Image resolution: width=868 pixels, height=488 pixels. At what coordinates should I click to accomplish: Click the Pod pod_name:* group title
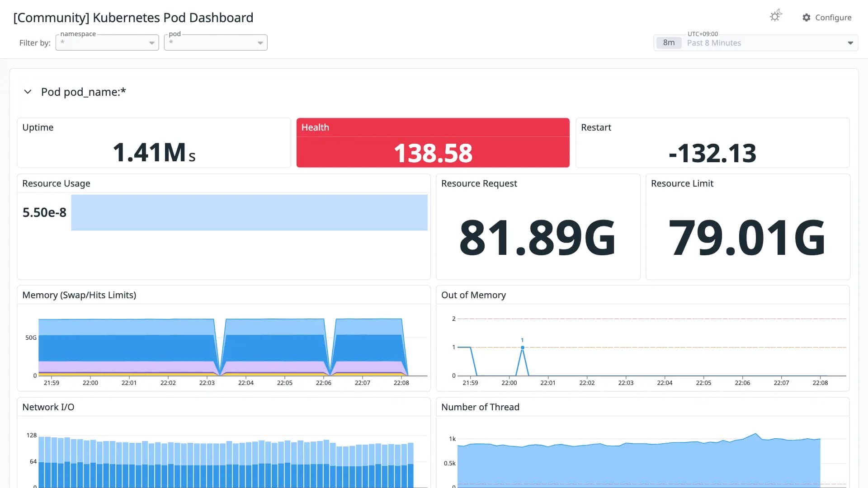tap(84, 92)
